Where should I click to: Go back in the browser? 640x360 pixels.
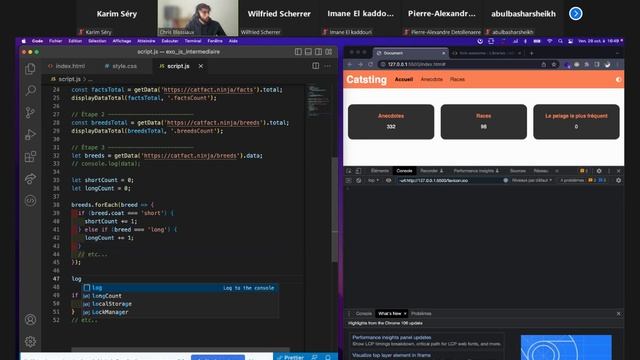click(350, 64)
